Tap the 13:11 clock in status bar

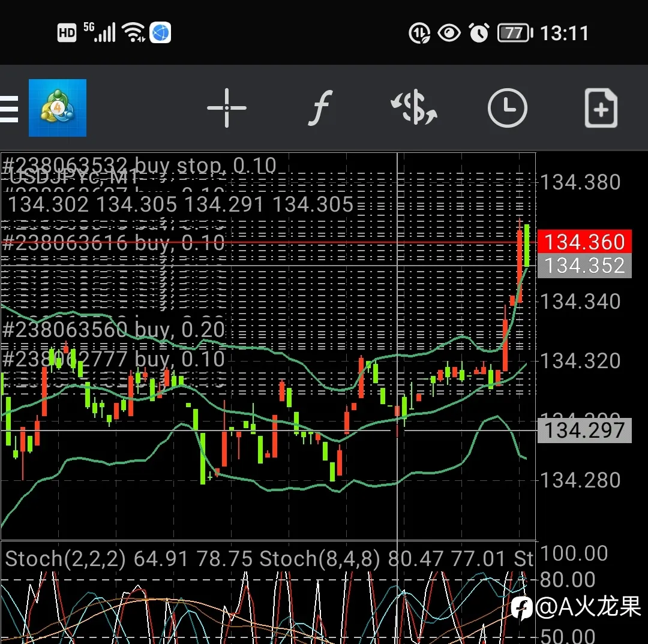(565, 33)
